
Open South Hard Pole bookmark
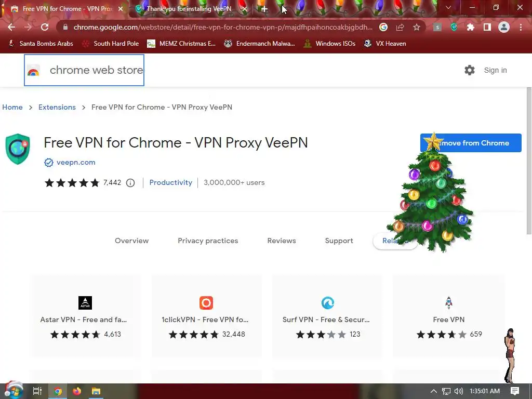[111, 44]
